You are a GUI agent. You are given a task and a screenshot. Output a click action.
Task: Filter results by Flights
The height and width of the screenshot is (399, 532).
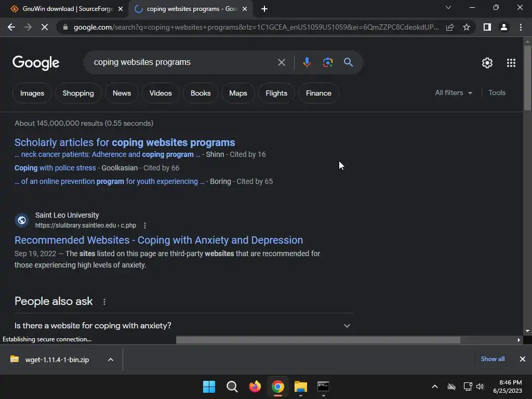tap(276, 93)
